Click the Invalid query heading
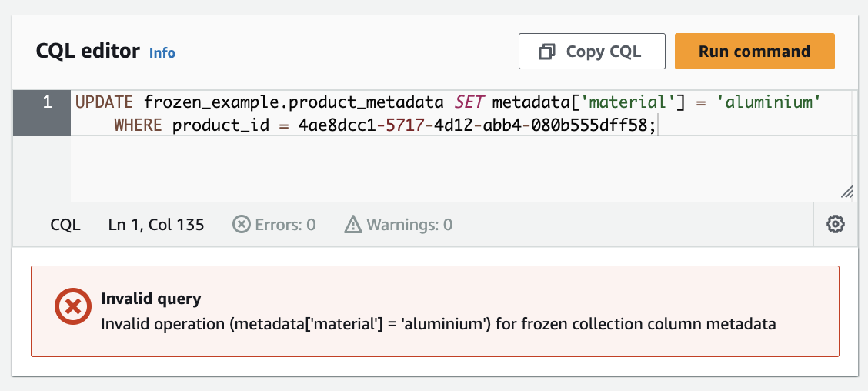The width and height of the screenshot is (868, 391). [x=151, y=299]
